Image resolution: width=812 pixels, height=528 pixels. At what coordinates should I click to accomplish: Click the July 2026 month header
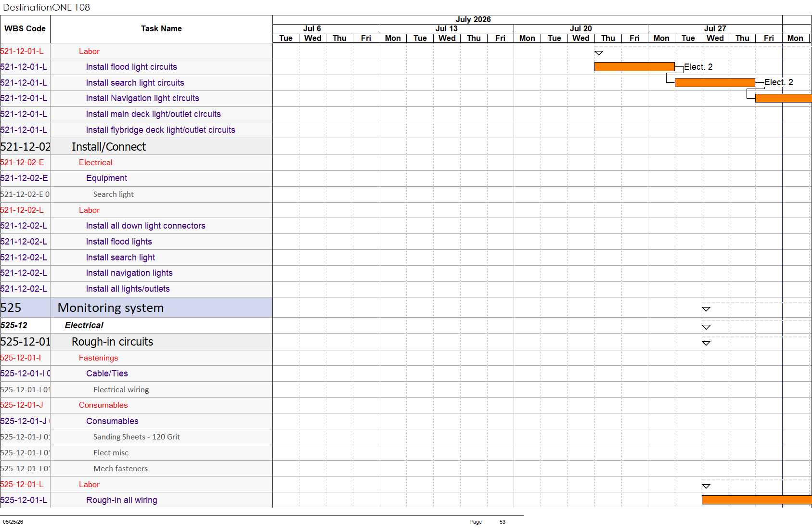tap(473, 20)
